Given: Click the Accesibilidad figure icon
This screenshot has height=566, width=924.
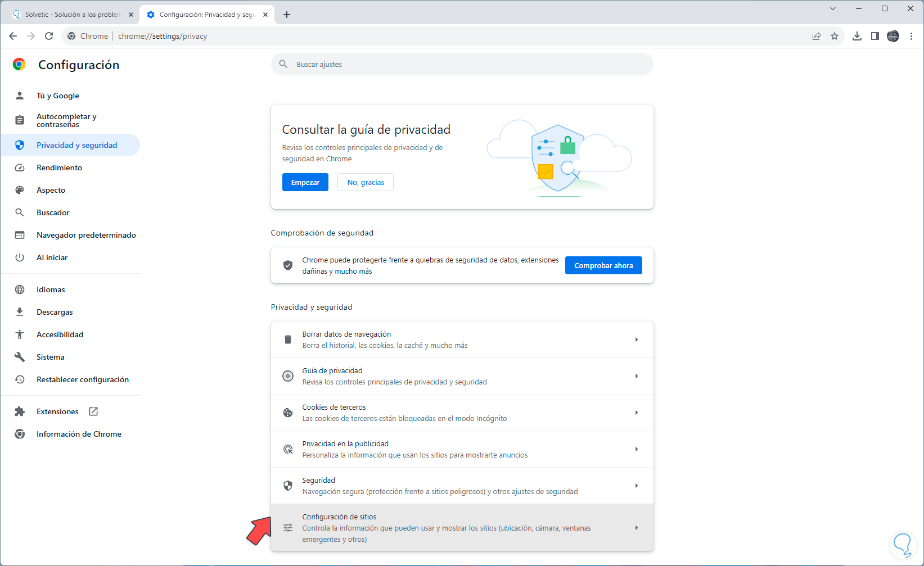Looking at the screenshot, I should (20, 334).
